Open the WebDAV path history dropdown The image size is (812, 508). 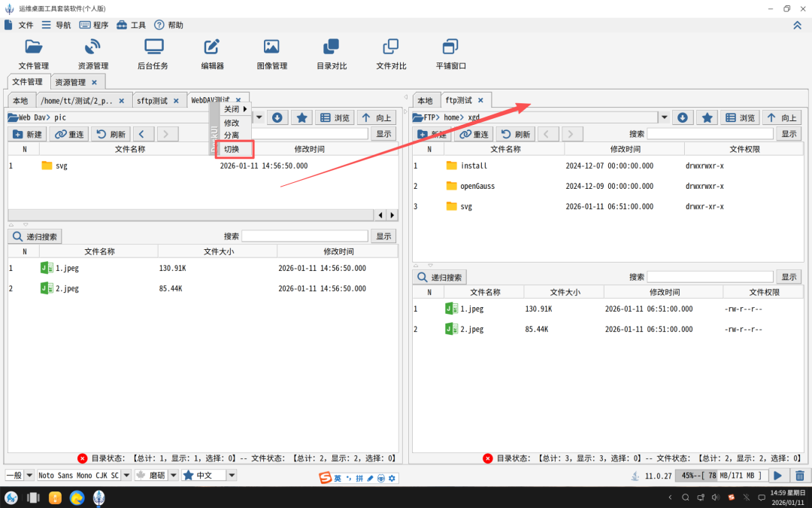click(x=259, y=117)
